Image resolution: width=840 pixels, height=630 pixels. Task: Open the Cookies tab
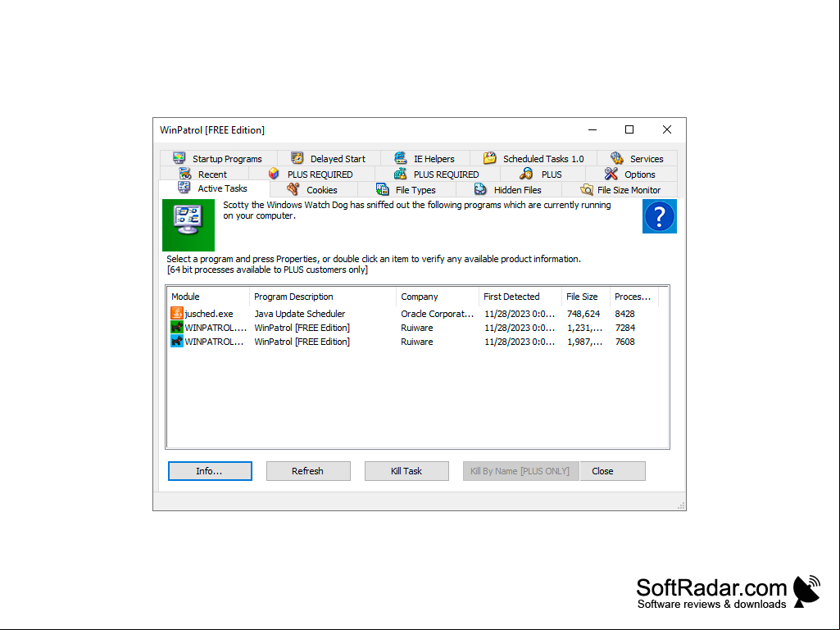pyautogui.click(x=314, y=189)
